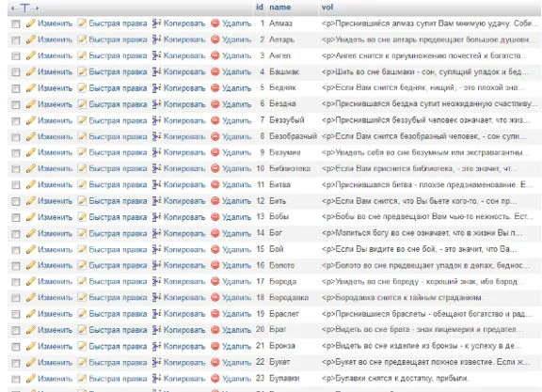Screen dimensions: 542x392
Task: Click the copy icon in Борода row
Action: click(x=156, y=281)
